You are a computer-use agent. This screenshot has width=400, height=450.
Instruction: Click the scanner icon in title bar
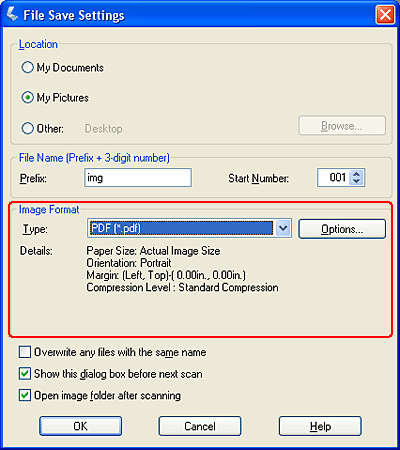[11, 14]
